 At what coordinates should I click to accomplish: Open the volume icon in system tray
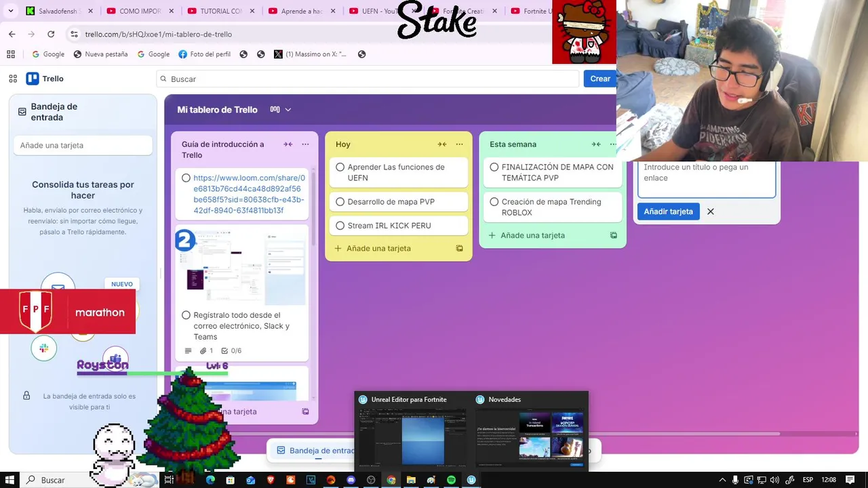[774, 480]
